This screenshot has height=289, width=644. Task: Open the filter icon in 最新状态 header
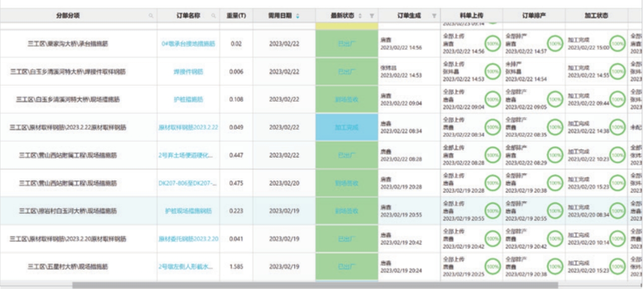point(371,16)
